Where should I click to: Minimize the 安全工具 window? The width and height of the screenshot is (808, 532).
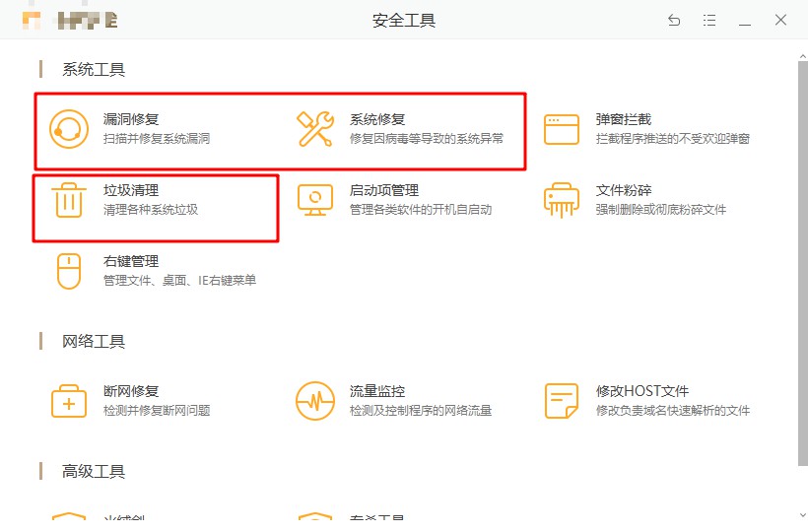point(745,20)
